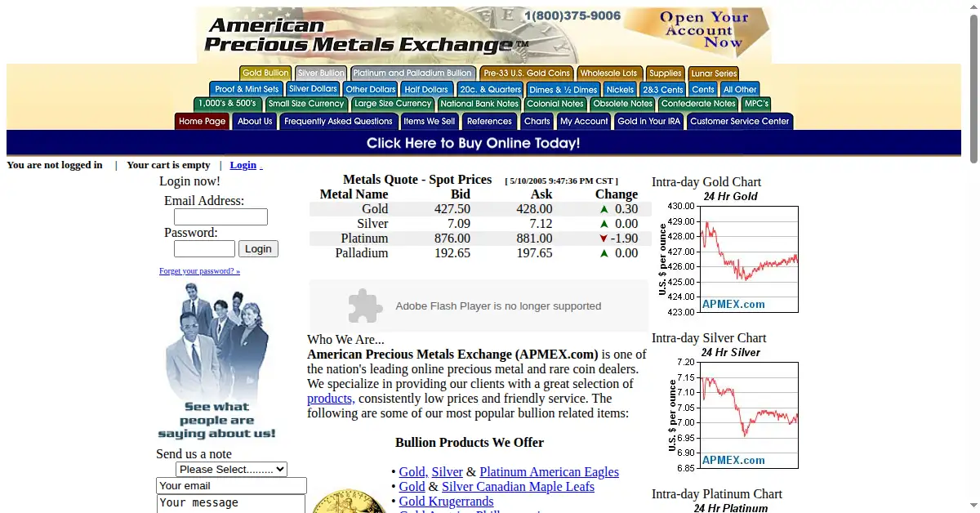
Task: Open the Charts page
Action: point(537,121)
